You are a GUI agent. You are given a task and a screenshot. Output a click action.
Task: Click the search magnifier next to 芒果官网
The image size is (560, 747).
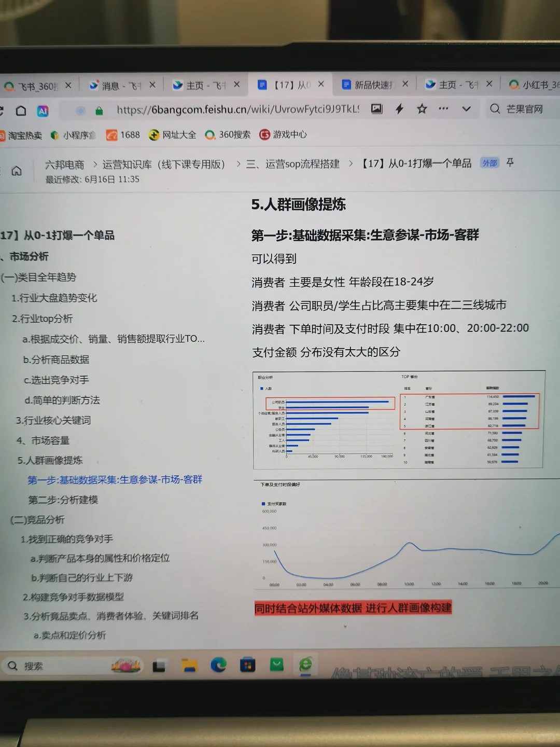(x=495, y=109)
